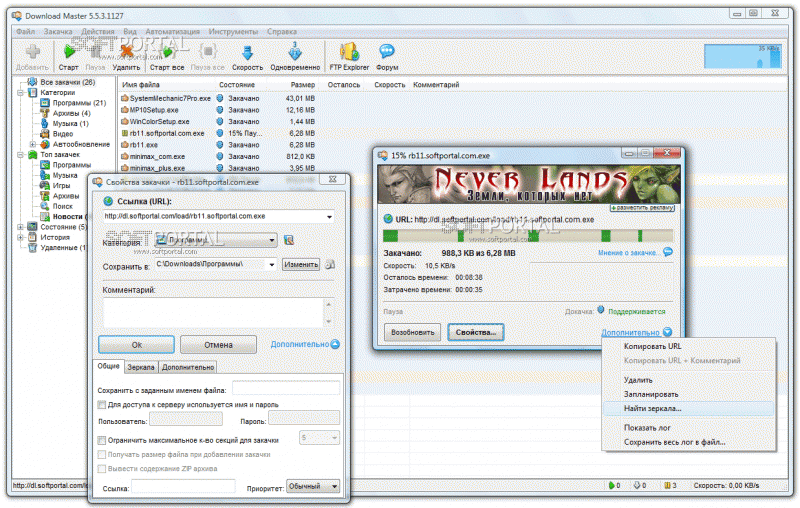The image size is (800, 508).
Task: Switch to the Зеркала tab
Action: [x=141, y=368]
